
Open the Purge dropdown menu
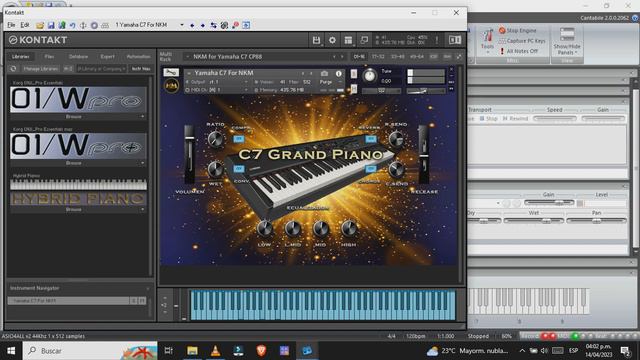click(331, 82)
